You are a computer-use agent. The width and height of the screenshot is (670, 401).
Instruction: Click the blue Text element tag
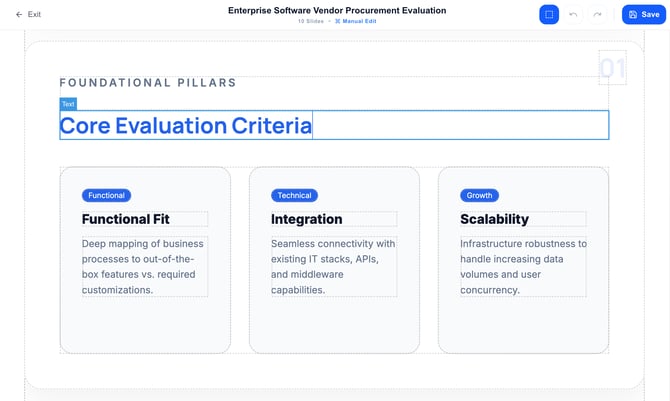[x=68, y=104]
